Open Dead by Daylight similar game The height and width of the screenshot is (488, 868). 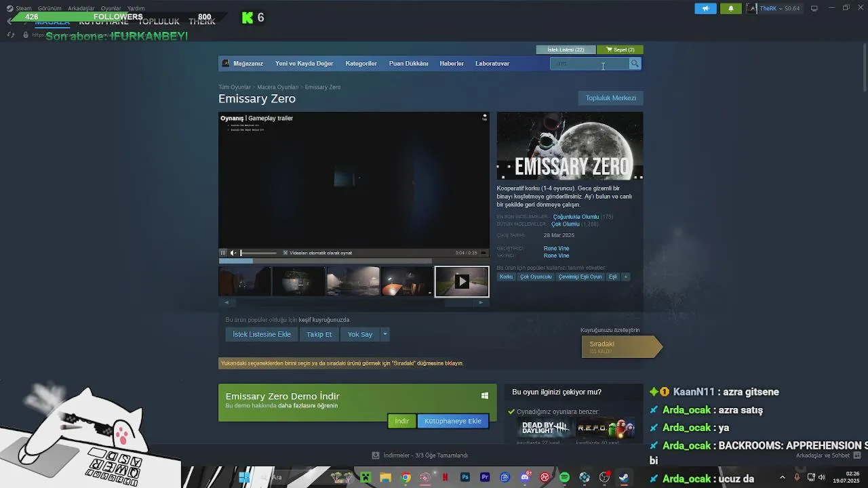coord(545,428)
